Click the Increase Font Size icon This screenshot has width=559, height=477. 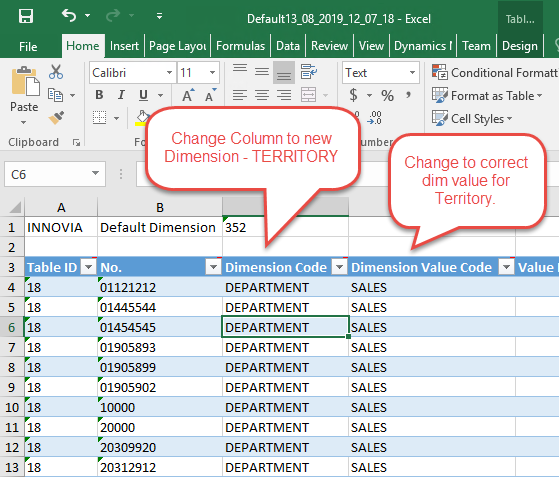pyautogui.click(x=188, y=95)
